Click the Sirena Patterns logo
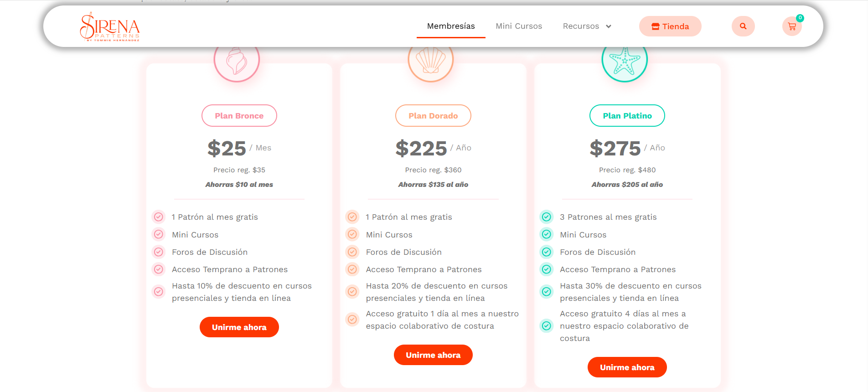Screen dimensions: 868x392 110,27
